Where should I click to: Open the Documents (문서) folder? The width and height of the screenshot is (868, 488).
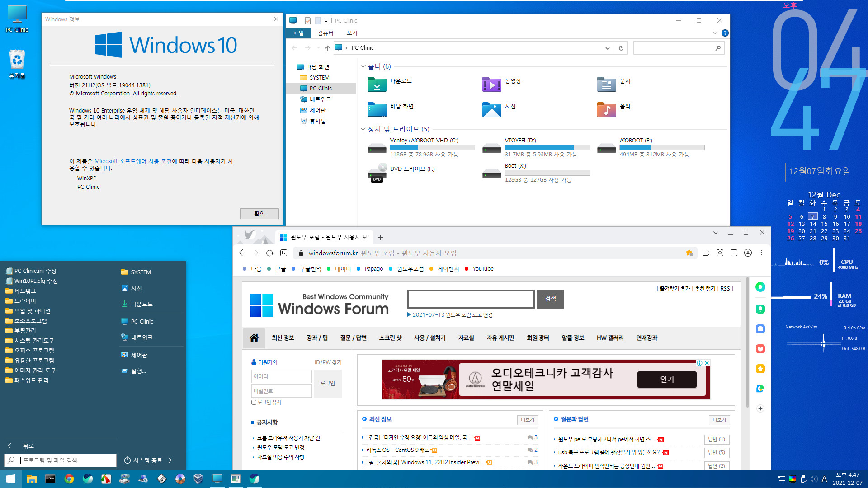(606, 84)
